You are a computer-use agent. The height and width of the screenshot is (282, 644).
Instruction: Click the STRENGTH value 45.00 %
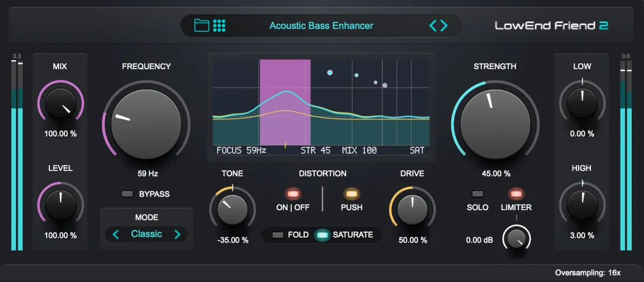click(x=495, y=174)
